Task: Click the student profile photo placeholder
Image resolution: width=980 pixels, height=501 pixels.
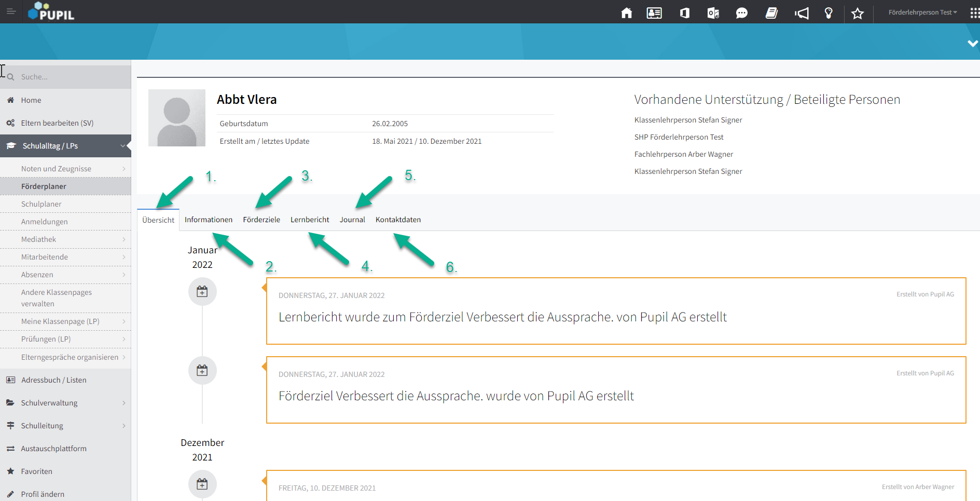Action: tap(177, 118)
